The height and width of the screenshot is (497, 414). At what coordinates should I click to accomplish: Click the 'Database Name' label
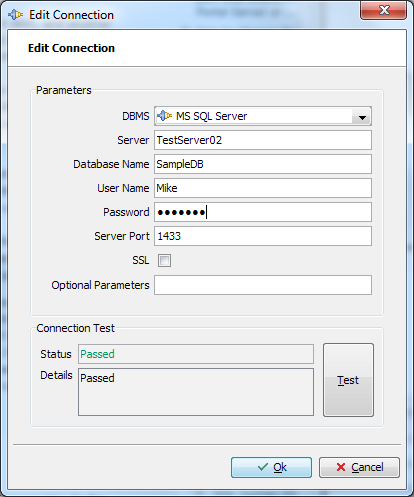[111, 164]
